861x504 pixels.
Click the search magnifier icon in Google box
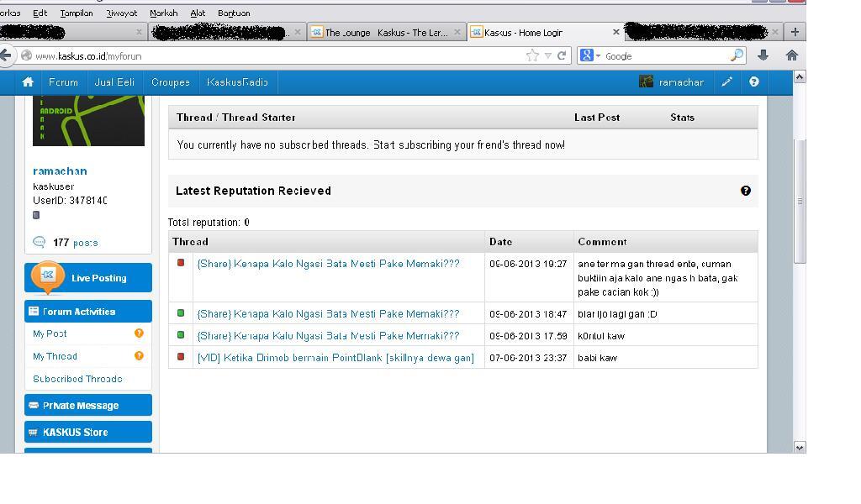point(737,55)
